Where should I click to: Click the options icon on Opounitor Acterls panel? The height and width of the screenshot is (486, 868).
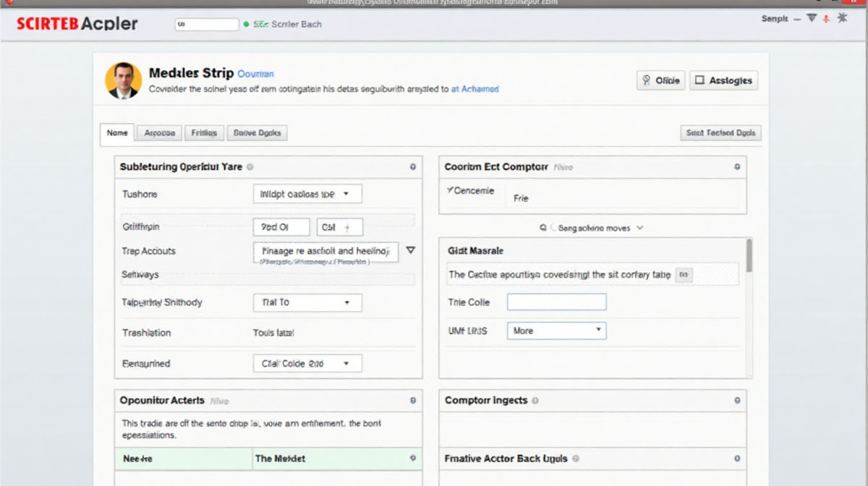click(x=412, y=400)
